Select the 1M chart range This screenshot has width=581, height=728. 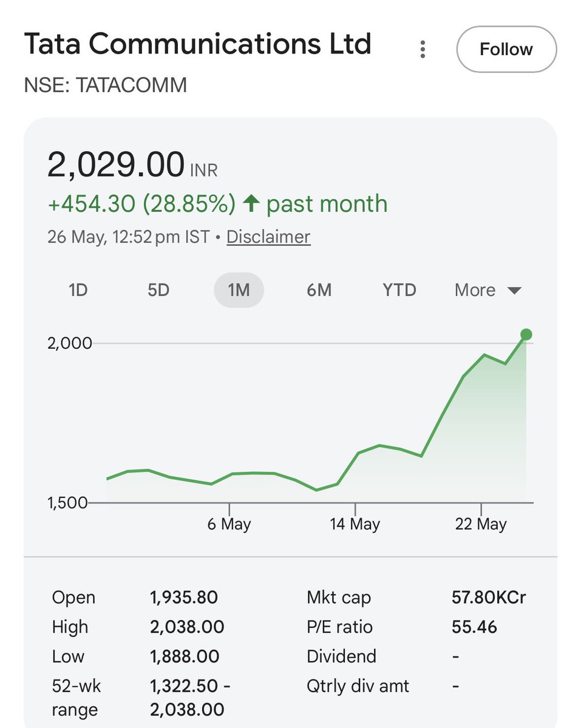(239, 290)
